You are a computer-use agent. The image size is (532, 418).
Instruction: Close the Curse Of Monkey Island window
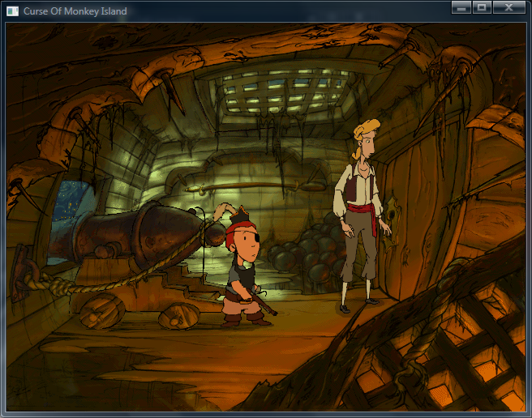[509, 7]
